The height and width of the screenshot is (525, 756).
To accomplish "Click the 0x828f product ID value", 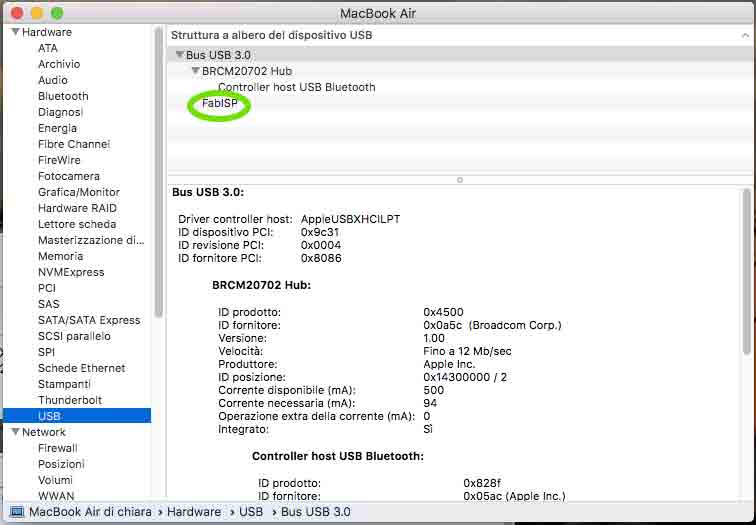I will pos(482,483).
